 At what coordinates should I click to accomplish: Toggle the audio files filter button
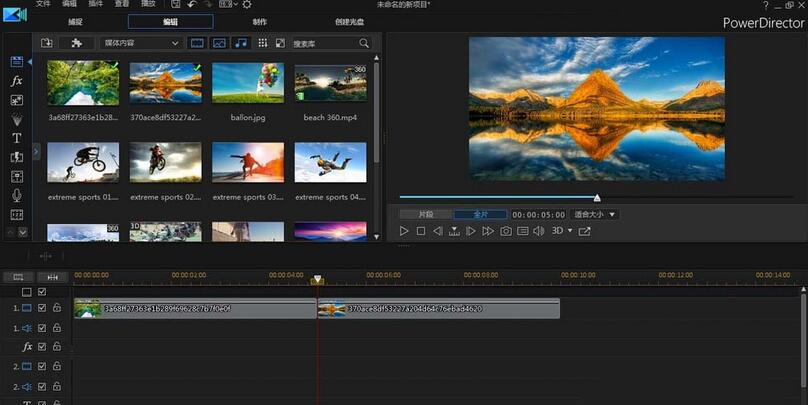240,43
